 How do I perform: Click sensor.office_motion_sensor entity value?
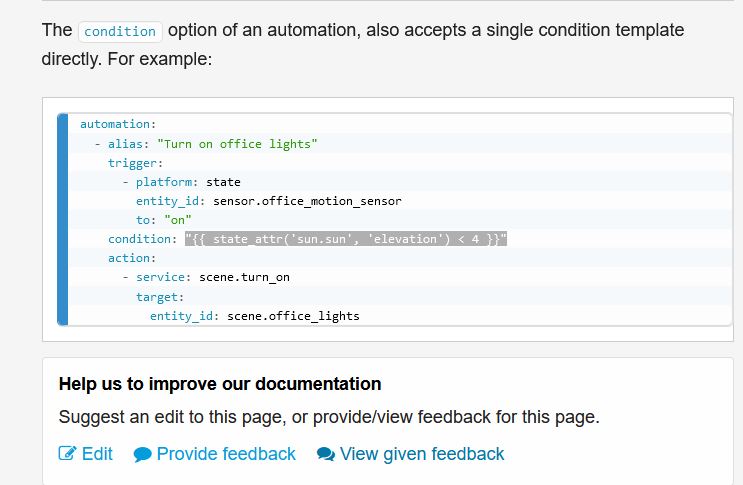point(307,201)
